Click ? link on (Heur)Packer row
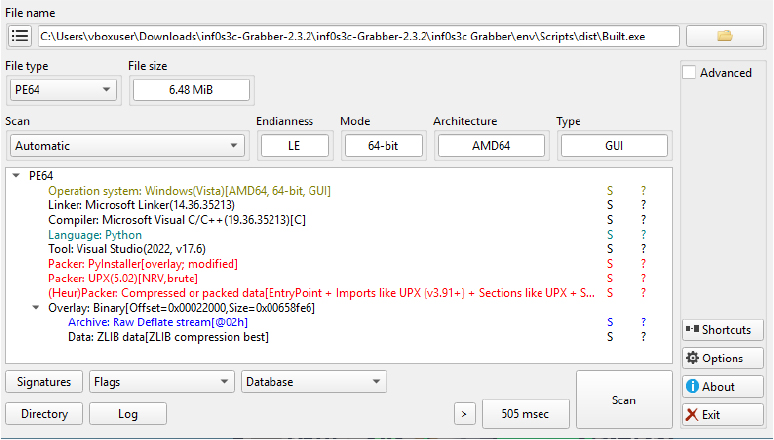 (x=643, y=293)
